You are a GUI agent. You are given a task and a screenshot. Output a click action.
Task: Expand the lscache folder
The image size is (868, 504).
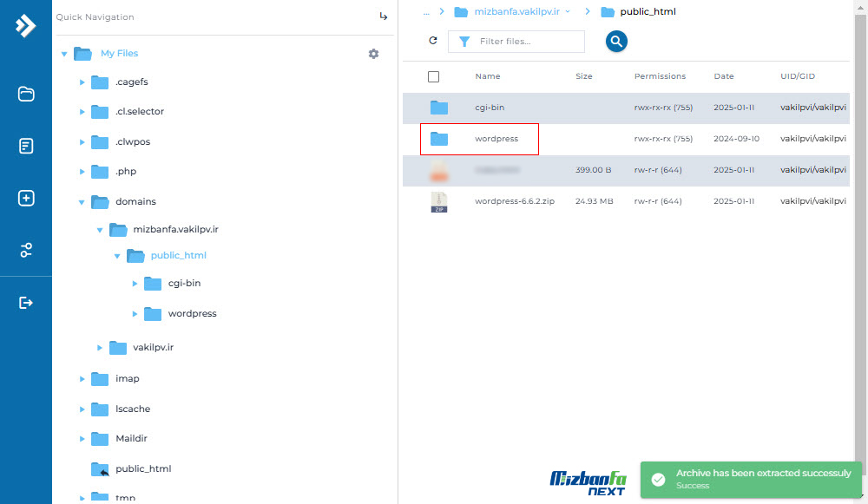tap(82, 409)
